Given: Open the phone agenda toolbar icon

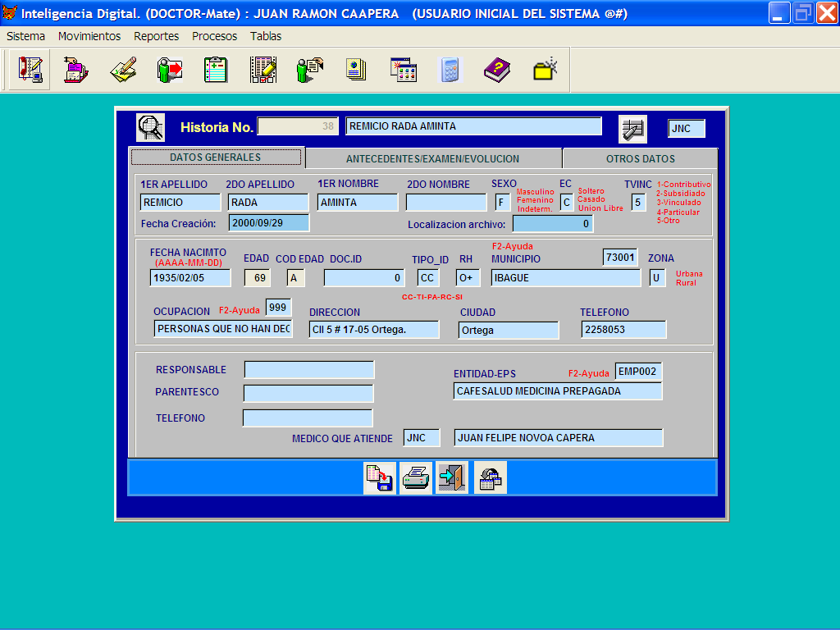Looking at the screenshot, I should pos(30,70).
